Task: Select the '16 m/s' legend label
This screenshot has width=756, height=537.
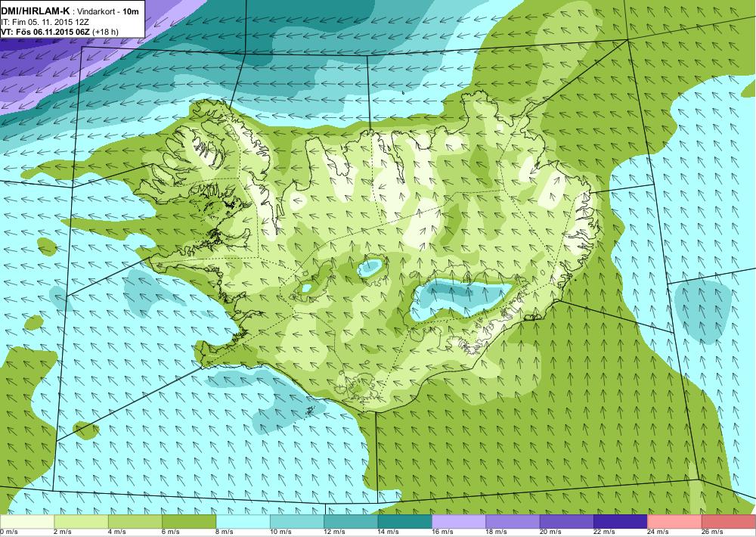Action: click(442, 532)
